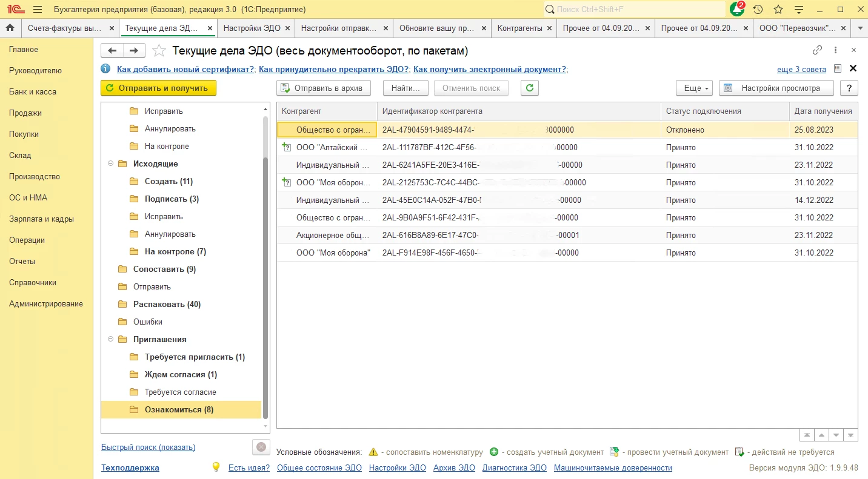Refresh the list with the green arrow button
Image resolution: width=868 pixels, height=479 pixels.
click(x=530, y=88)
